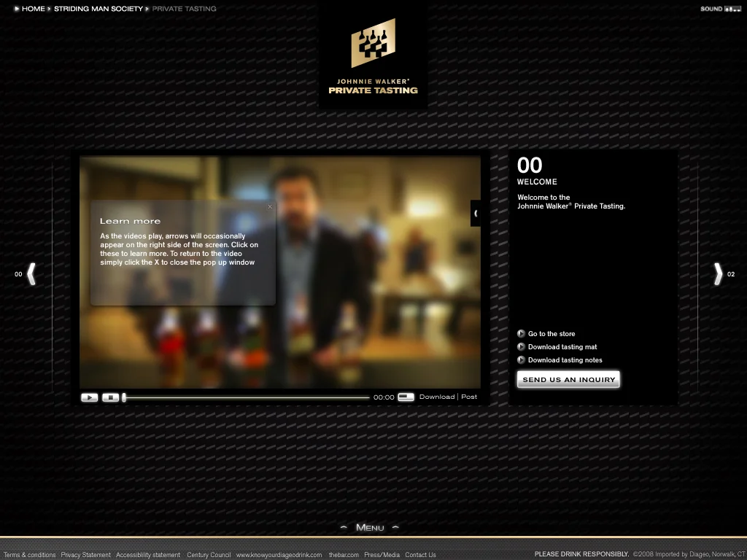
Task: Open Accessibility statement link
Action: [148, 555]
